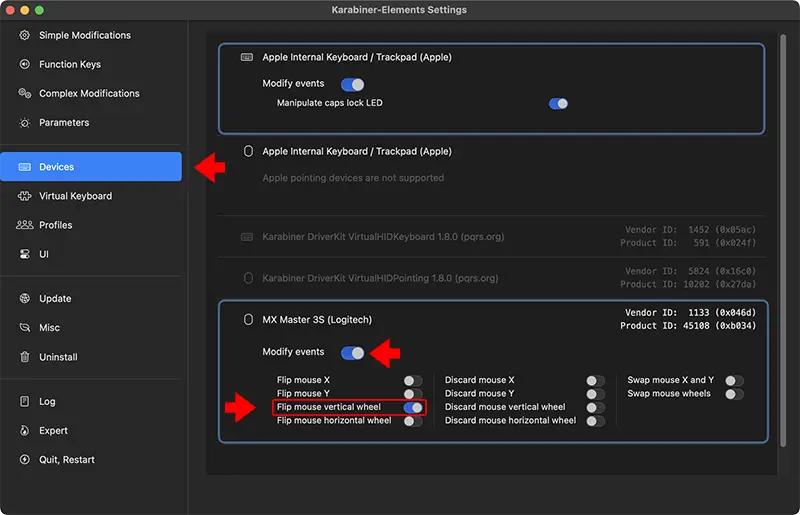
Task: Click the Devices keyboard icon in sidebar
Action: pos(24,167)
